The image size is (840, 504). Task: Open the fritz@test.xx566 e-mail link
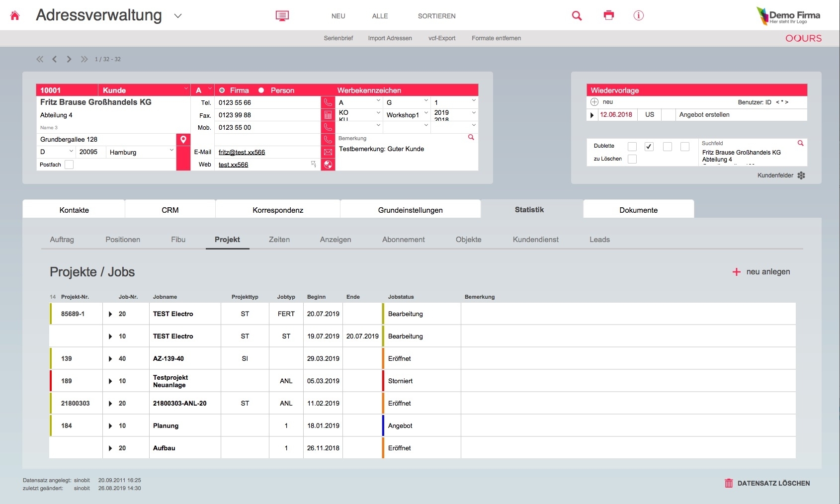[x=242, y=153]
